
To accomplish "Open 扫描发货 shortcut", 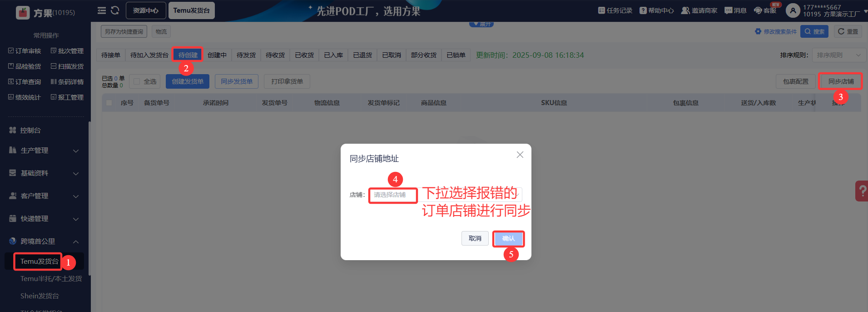I will tap(67, 66).
